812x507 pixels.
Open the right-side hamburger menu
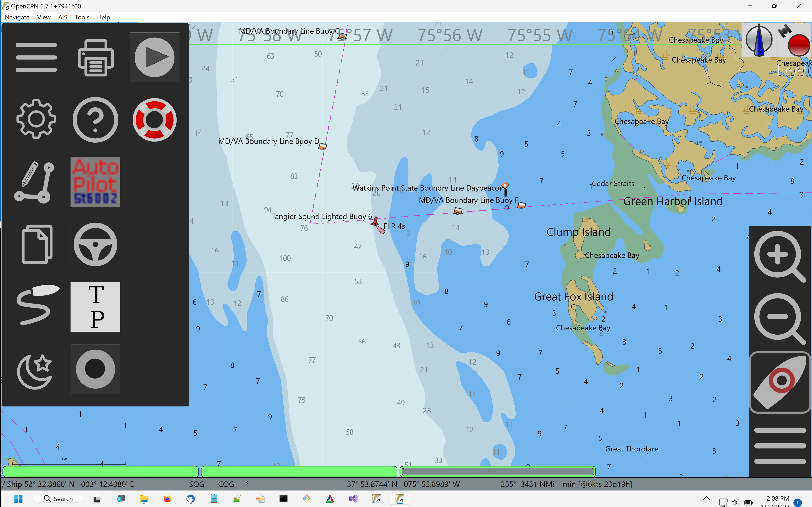[780, 446]
